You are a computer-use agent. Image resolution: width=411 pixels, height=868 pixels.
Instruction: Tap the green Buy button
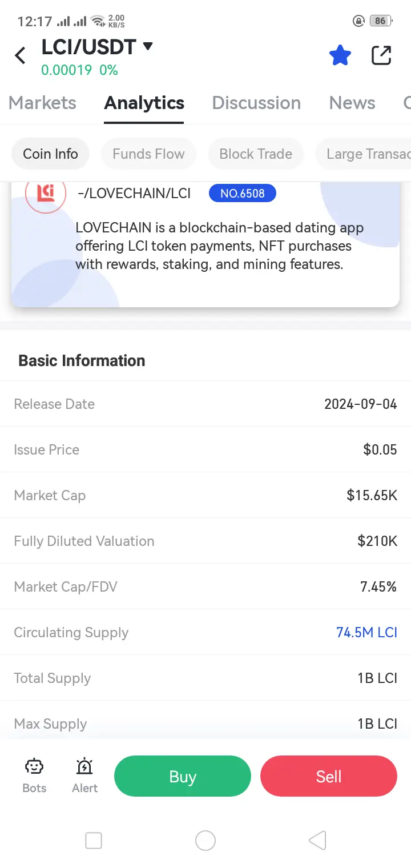[183, 776]
